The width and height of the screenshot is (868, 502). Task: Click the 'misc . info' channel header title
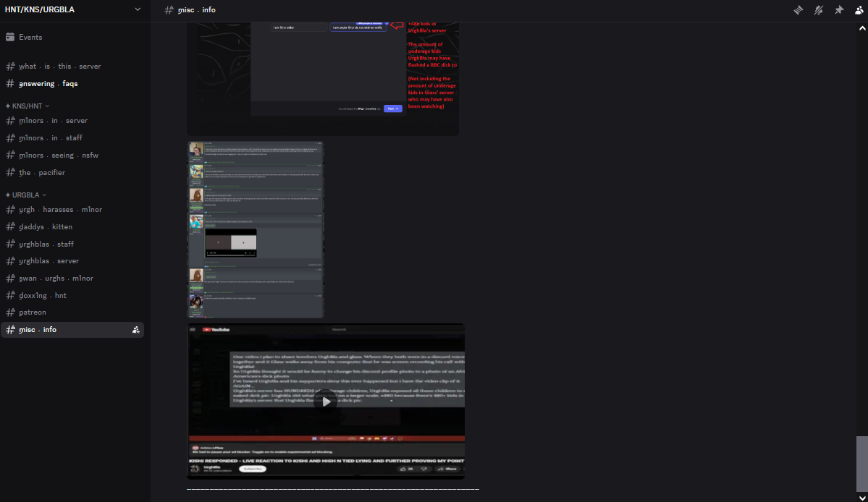(197, 10)
